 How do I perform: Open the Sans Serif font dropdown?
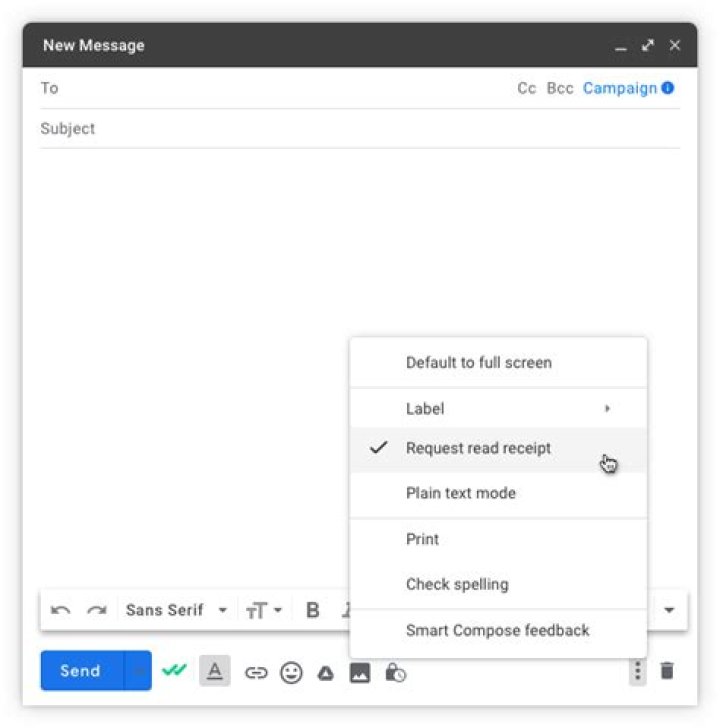[176, 610]
